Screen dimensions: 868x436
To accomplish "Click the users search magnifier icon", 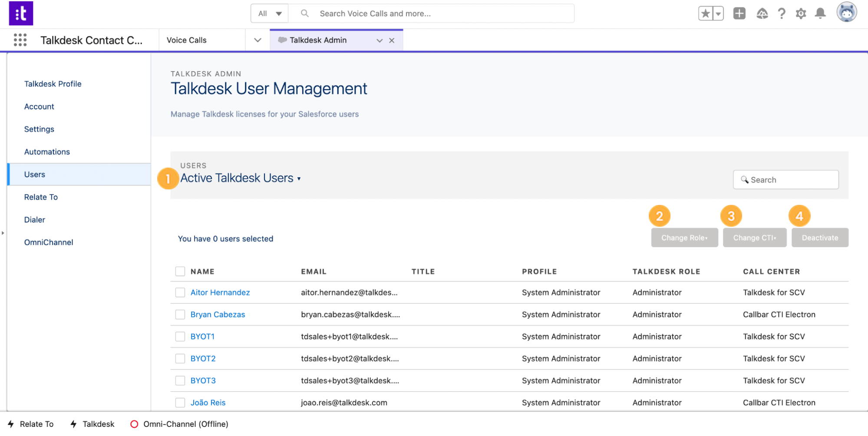I will [x=745, y=179].
